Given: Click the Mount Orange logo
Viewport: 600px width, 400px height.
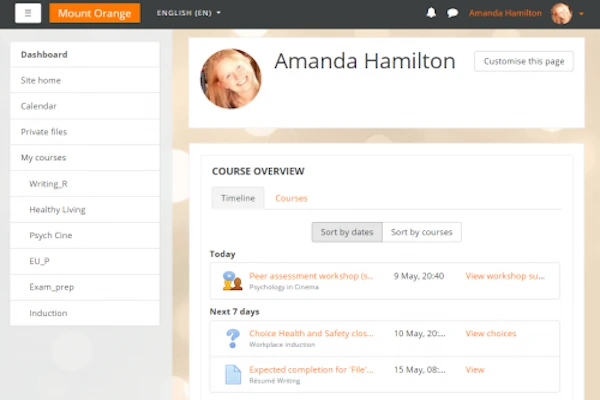Looking at the screenshot, I should coord(94,13).
